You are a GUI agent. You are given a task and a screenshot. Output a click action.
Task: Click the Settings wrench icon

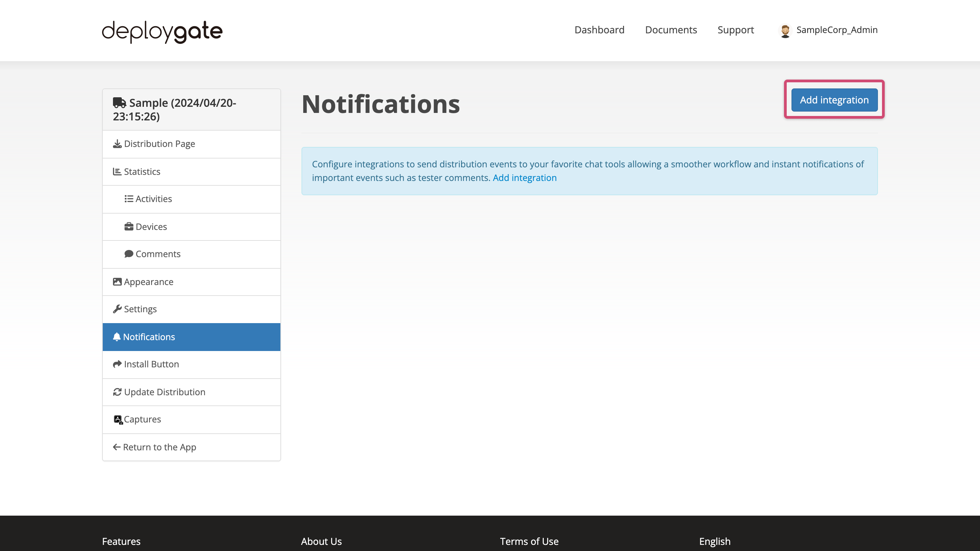tap(117, 309)
